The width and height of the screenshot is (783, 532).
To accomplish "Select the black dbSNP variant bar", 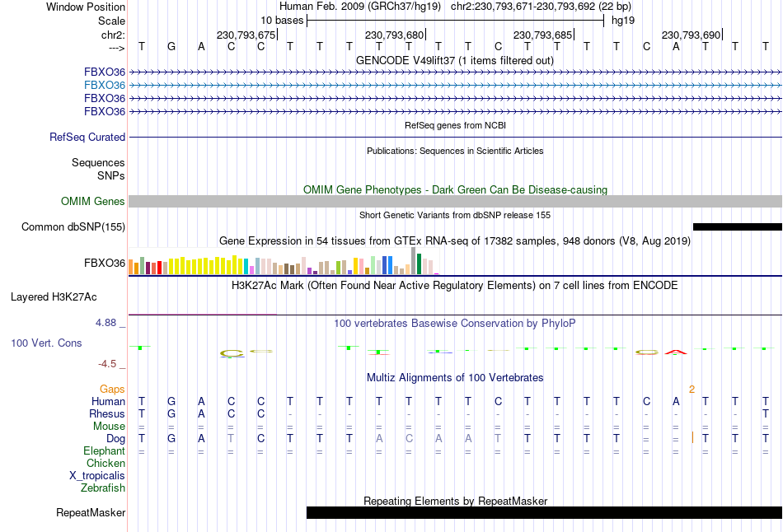I will point(738,226).
